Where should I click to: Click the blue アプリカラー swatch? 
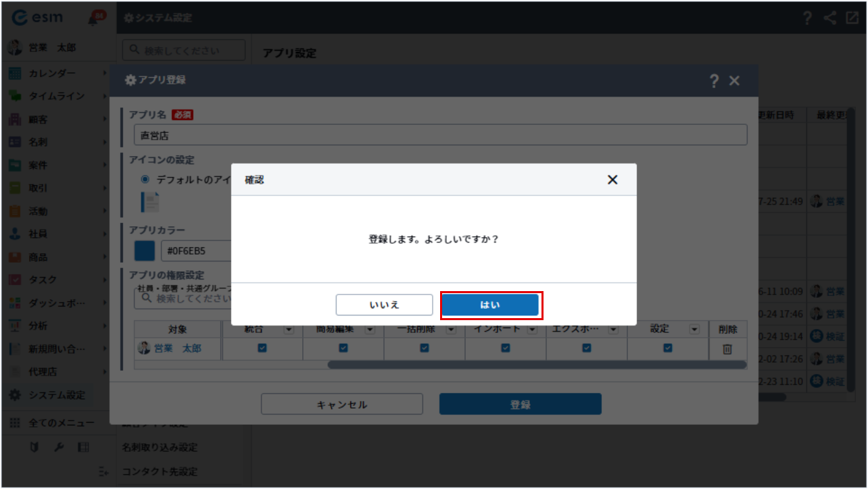pyautogui.click(x=145, y=251)
